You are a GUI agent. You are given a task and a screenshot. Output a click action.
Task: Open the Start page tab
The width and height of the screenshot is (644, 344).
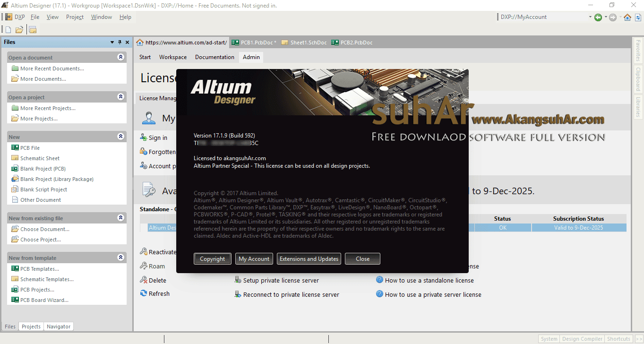(x=145, y=57)
